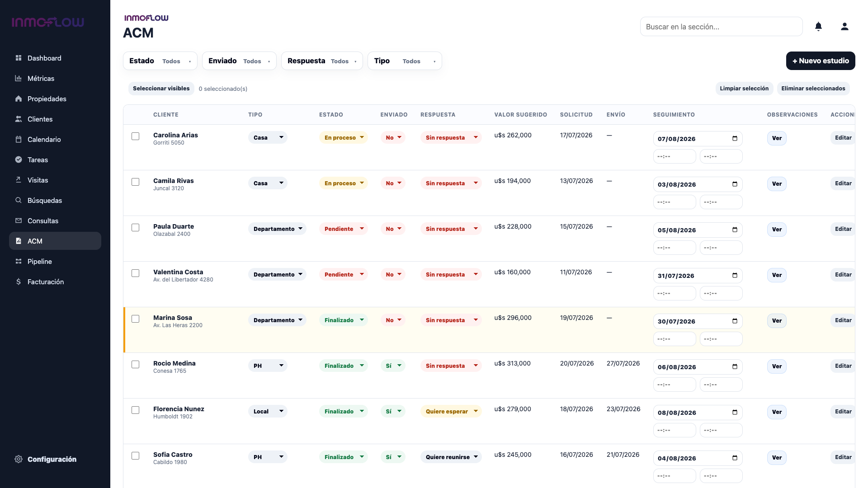Open Configuración at sidebar bottom

(x=55, y=459)
